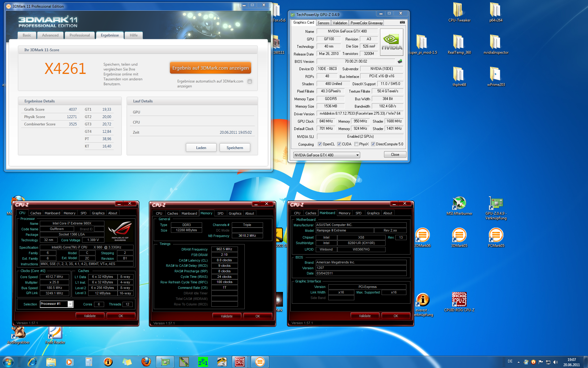Image resolution: width=588 pixels, height=368 pixels.
Task: Click OK in the Memory CPU-Z window
Action: click(258, 316)
